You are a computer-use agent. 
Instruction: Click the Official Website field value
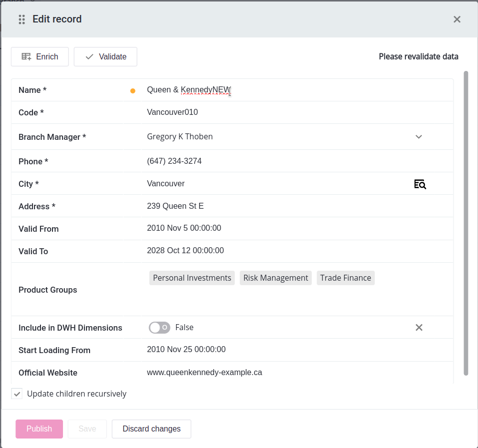pyautogui.click(x=204, y=373)
